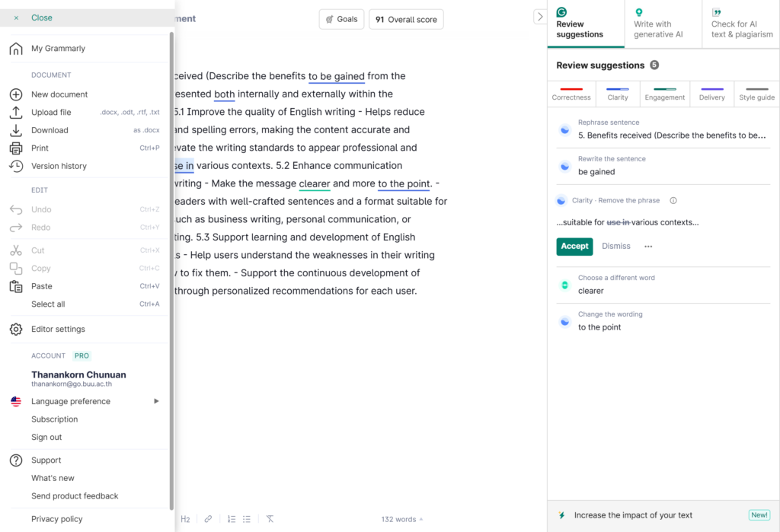
Task: Click the clear formatting icon
Action: 270,519
